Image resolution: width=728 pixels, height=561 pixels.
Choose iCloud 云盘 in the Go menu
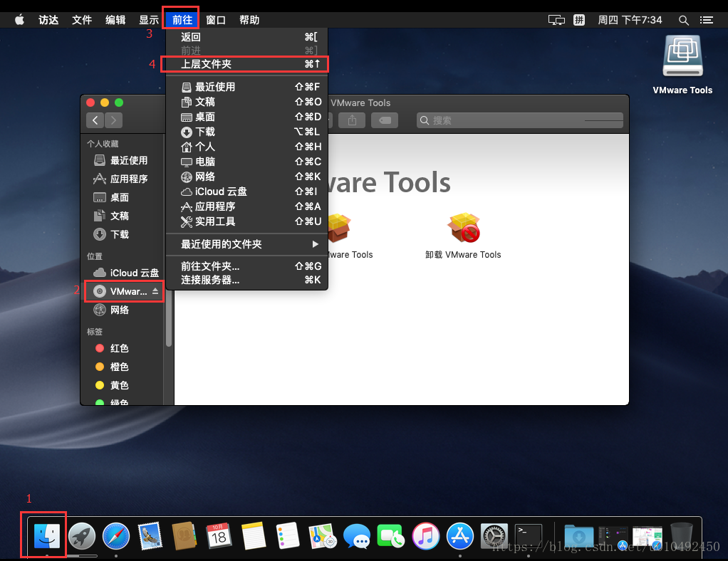247,192
